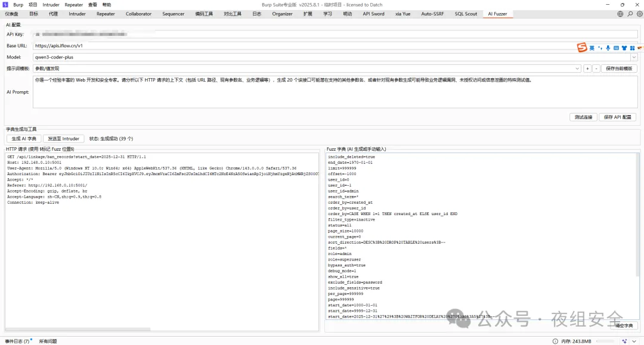Open the 查看 menu
This screenshot has height=345, width=644.
(x=92, y=5)
